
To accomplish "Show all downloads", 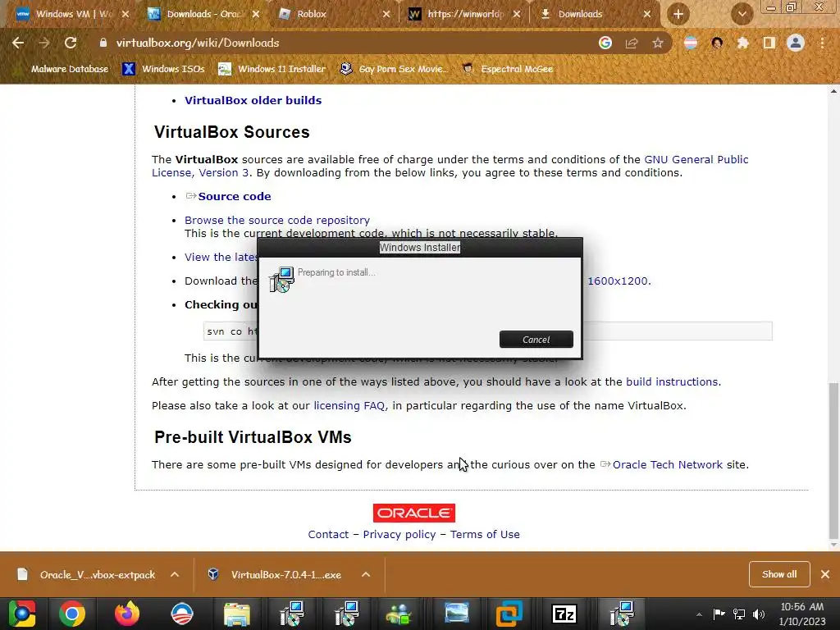I will click(x=779, y=574).
